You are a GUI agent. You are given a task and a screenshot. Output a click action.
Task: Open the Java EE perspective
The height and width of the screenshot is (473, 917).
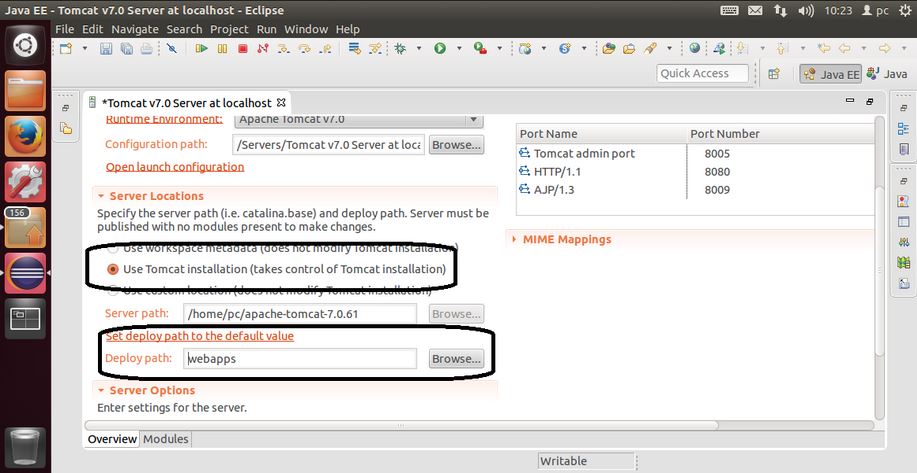(x=830, y=74)
